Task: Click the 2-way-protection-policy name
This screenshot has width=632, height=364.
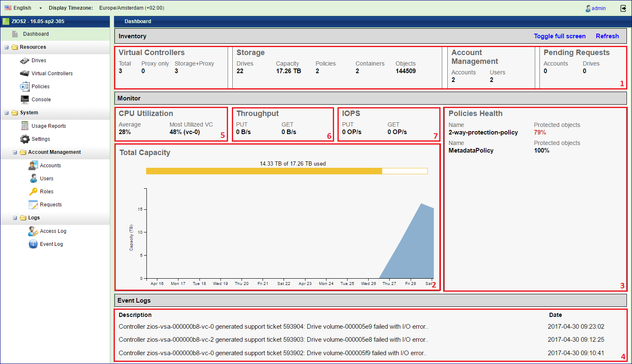Action: pyautogui.click(x=483, y=132)
